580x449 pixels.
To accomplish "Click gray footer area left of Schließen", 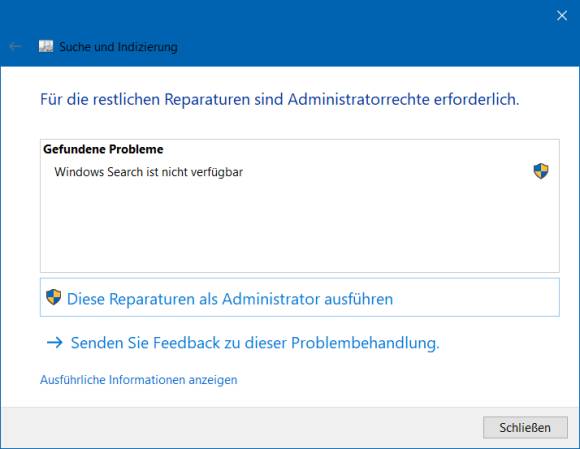I will pos(240,428).
